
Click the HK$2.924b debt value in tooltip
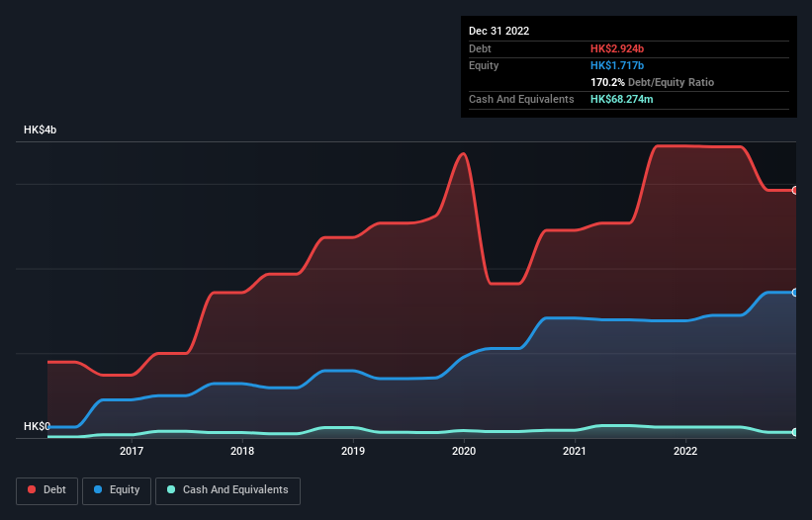tap(617, 48)
